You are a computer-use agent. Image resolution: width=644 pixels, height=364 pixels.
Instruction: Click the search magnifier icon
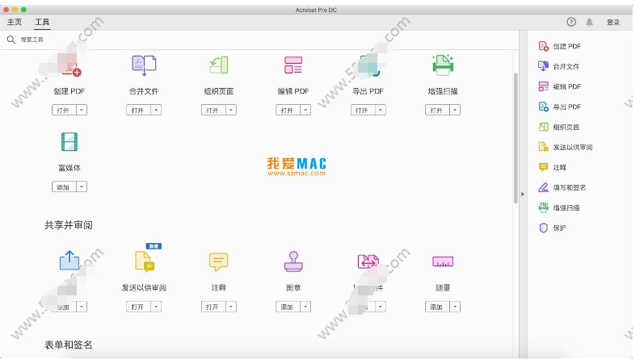(11, 40)
